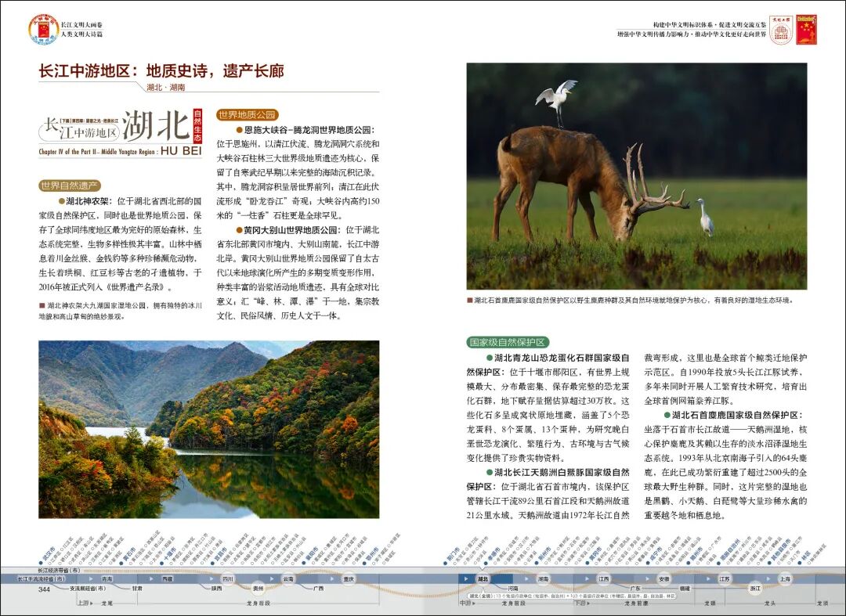Click the 龙头 segment label
Image resolution: width=846 pixels, height=616 pixels.
point(770,603)
